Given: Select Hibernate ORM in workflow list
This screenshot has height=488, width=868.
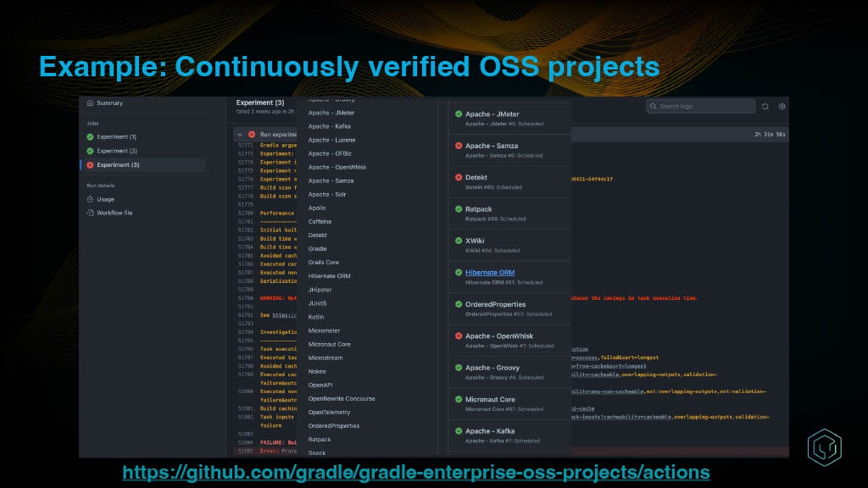Looking at the screenshot, I should [x=329, y=276].
